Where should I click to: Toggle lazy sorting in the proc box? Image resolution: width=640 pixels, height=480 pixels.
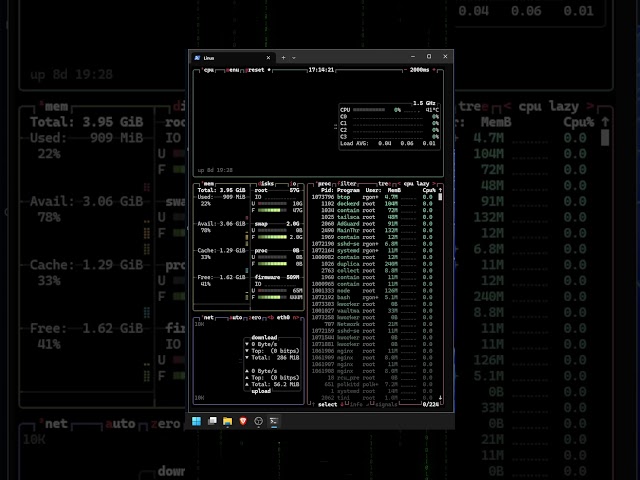(x=423, y=184)
